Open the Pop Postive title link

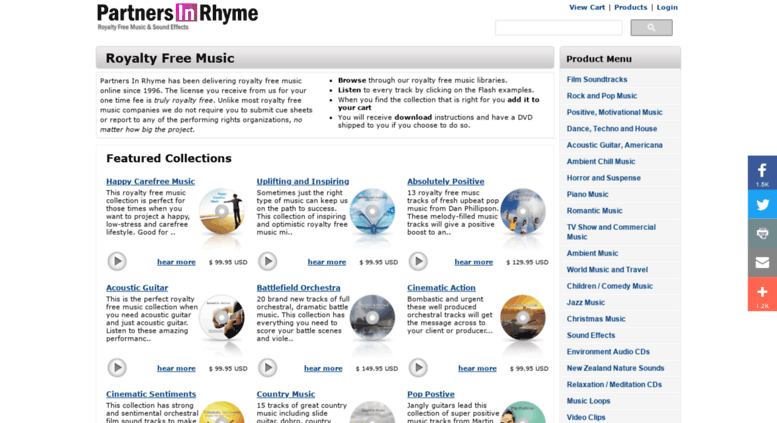(431, 394)
